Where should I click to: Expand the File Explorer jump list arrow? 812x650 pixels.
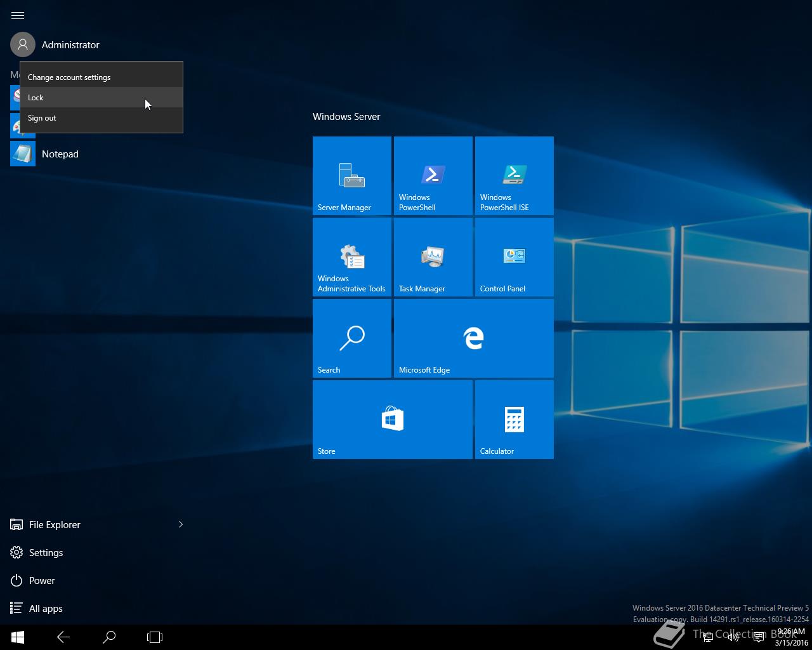[x=181, y=524]
